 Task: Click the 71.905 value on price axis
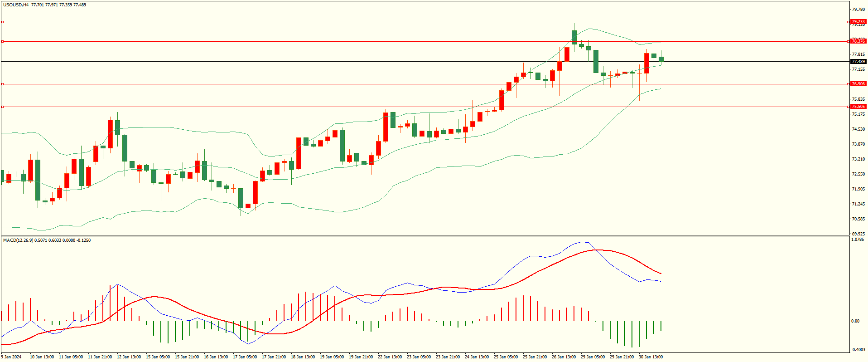pos(858,189)
